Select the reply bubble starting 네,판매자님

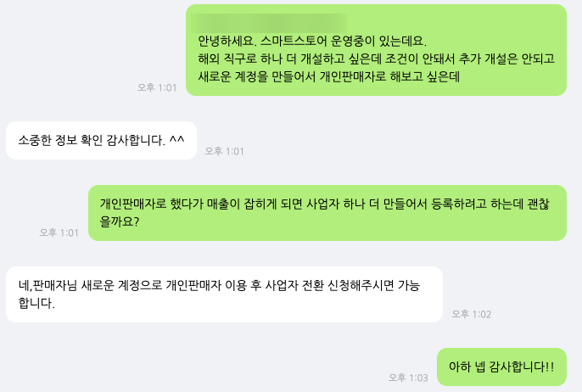[x=224, y=294]
